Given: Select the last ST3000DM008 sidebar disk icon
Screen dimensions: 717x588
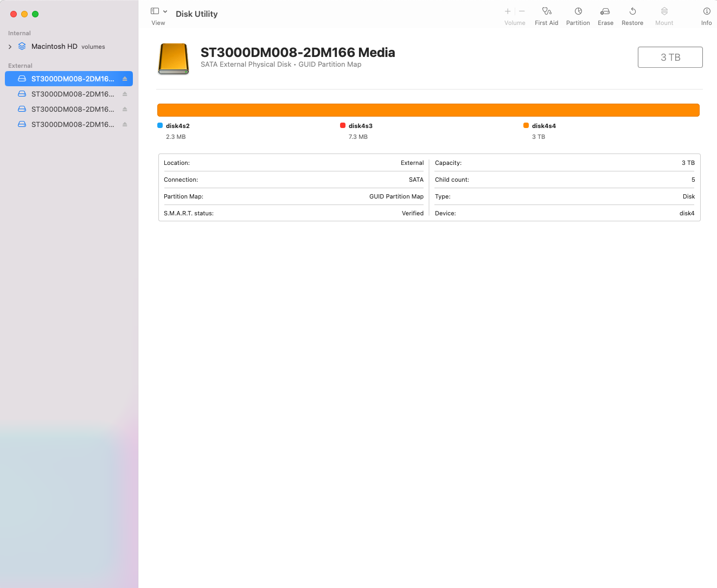Looking at the screenshot, I should [x=22, y=124].
